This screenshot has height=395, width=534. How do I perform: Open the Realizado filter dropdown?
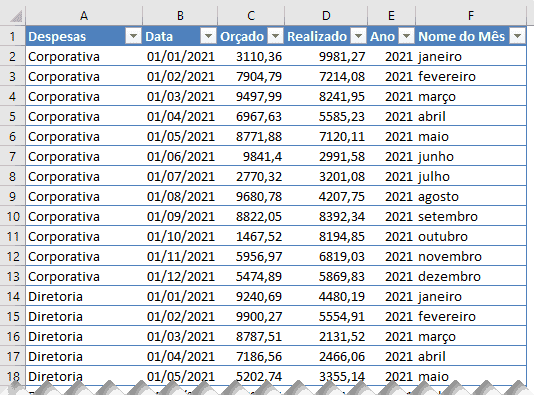(x=358, y=36)
